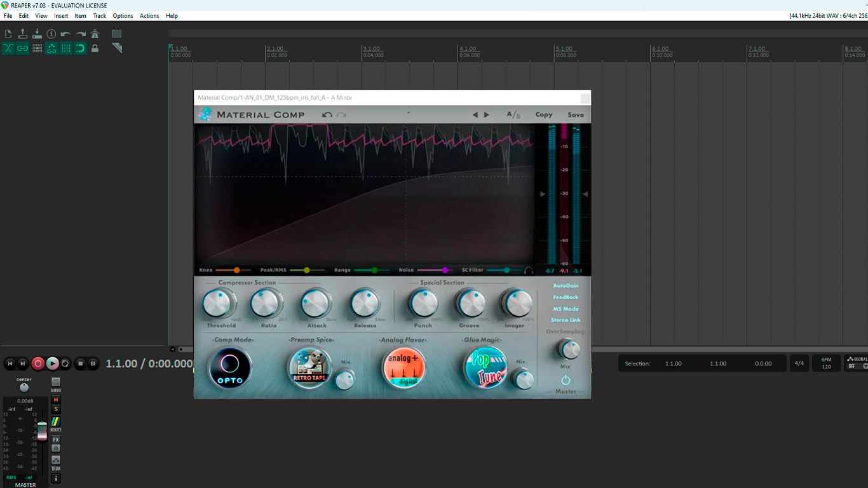Screen dimensions: 868x488
Task: Click the open project upload-arrow icon
Action: pyautogui.click(x=22, y=34)
